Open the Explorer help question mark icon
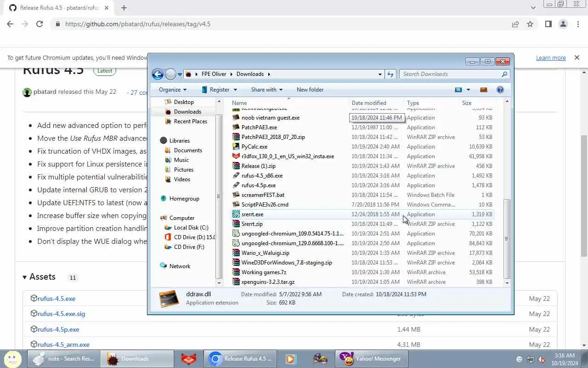The width and height of the screenshot is (588, 368). [500, 90]
